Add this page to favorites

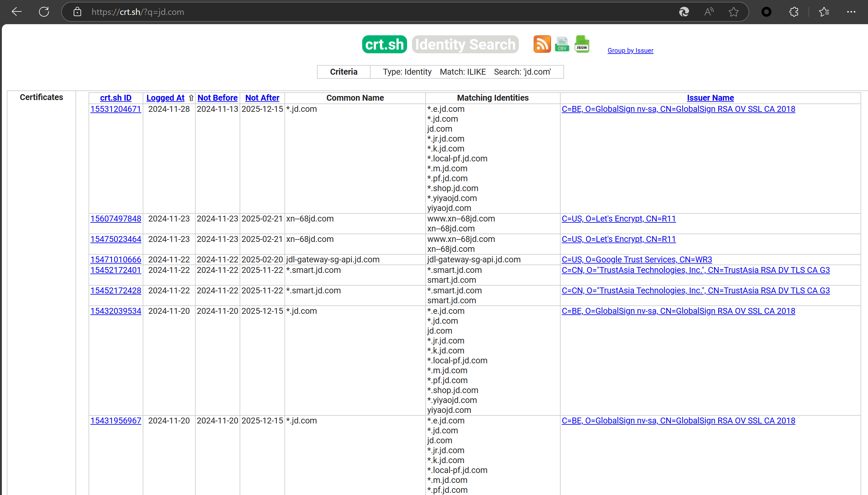[733, 12]
